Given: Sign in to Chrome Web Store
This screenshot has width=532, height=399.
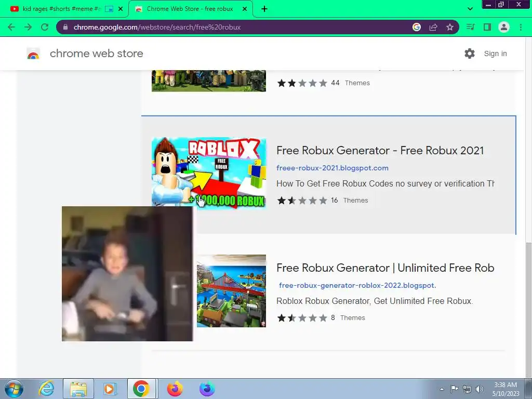Looking at the screenshot, I should [495, 54].
